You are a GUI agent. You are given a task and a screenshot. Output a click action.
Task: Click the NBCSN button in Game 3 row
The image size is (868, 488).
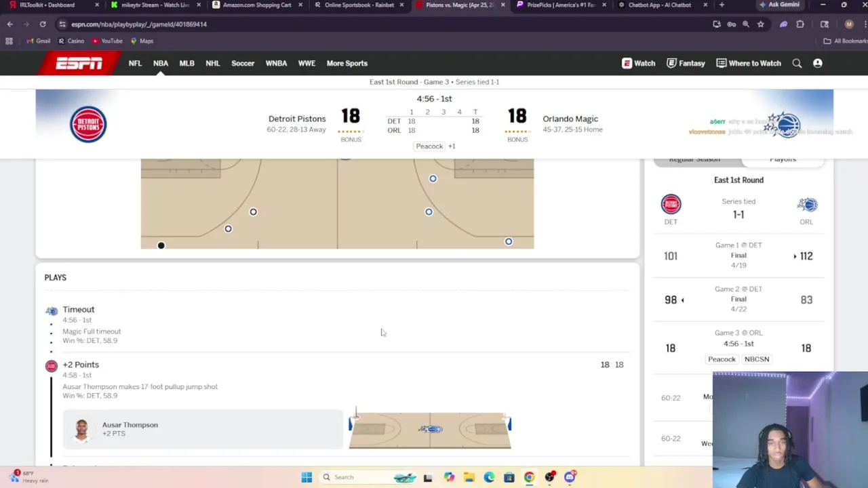coord(757,359)
